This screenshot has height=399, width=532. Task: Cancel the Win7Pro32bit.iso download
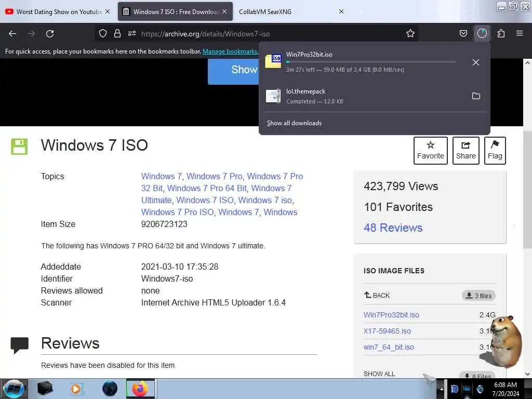pos(476,62)
